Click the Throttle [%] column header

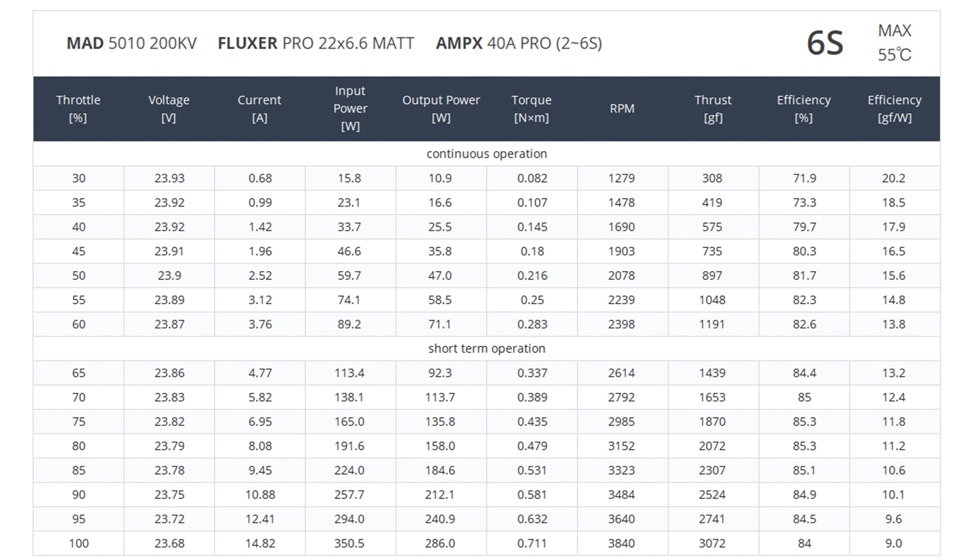coord(78,109)
